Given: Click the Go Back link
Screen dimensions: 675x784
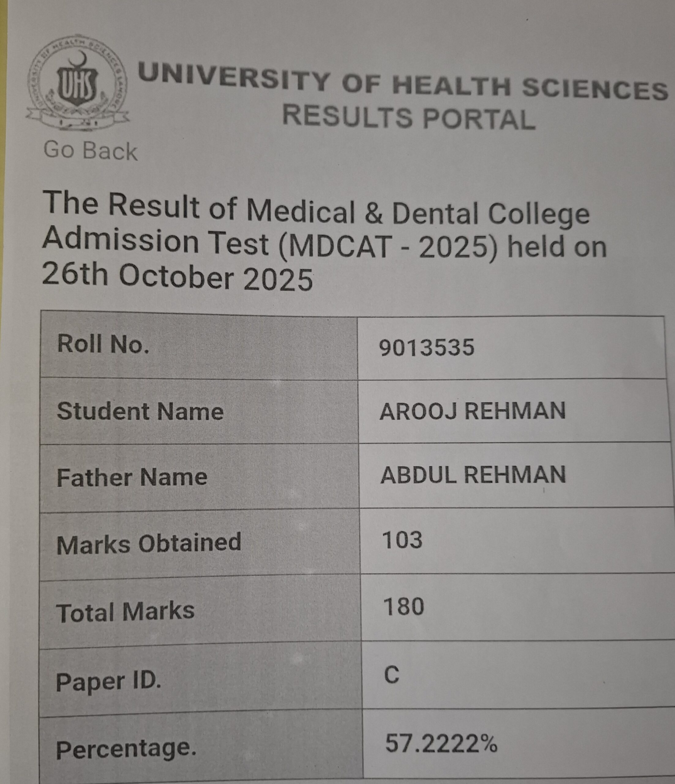Looking at the screenshot, I should coord(90,151).
